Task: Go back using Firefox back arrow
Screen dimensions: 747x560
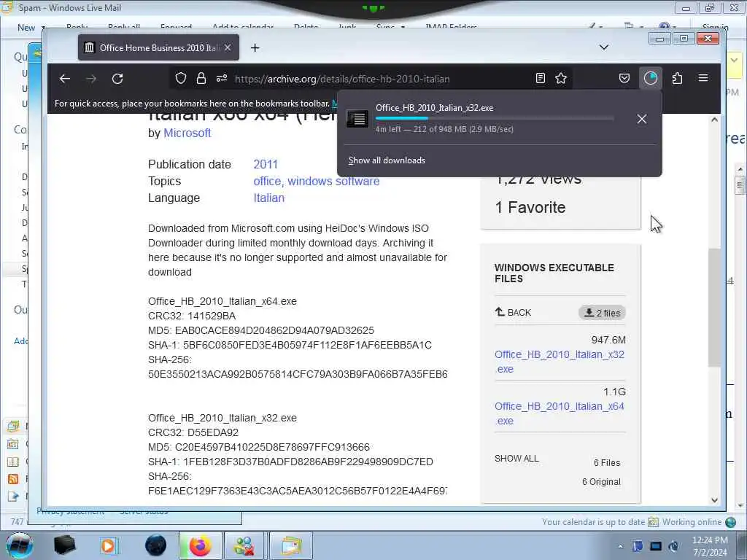Action: coord(65,79)
